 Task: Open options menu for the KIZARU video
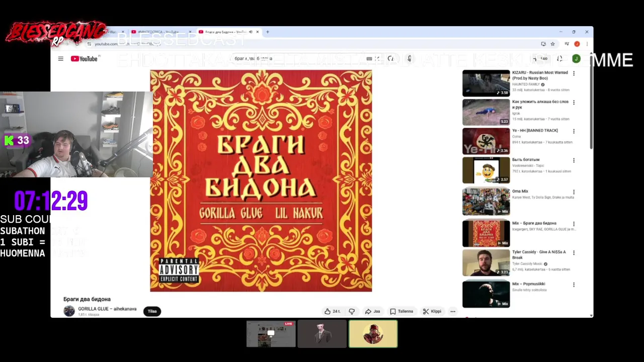click(574, 73)
